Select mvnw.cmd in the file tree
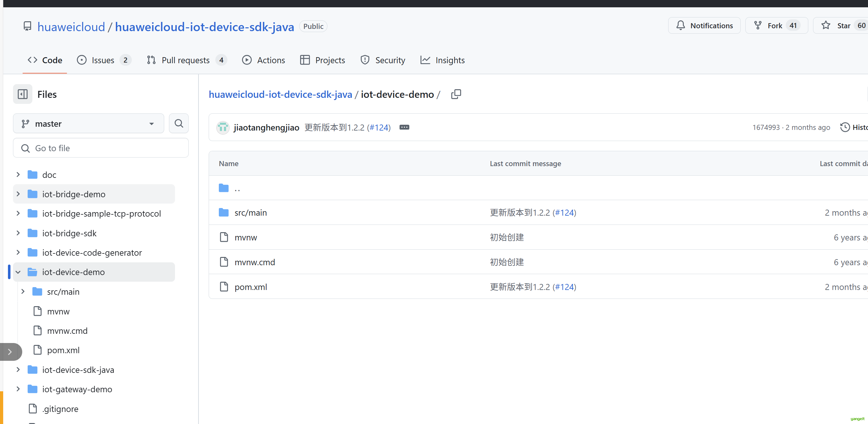Viewport: 868px width, 424px height. [x=67, y=331]
